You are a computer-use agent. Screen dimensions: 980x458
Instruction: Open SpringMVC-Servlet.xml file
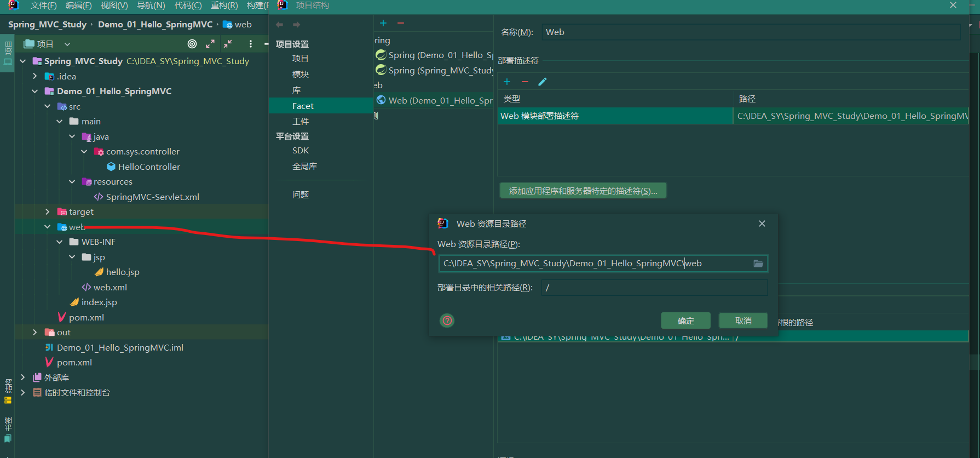tap(146, 197)
